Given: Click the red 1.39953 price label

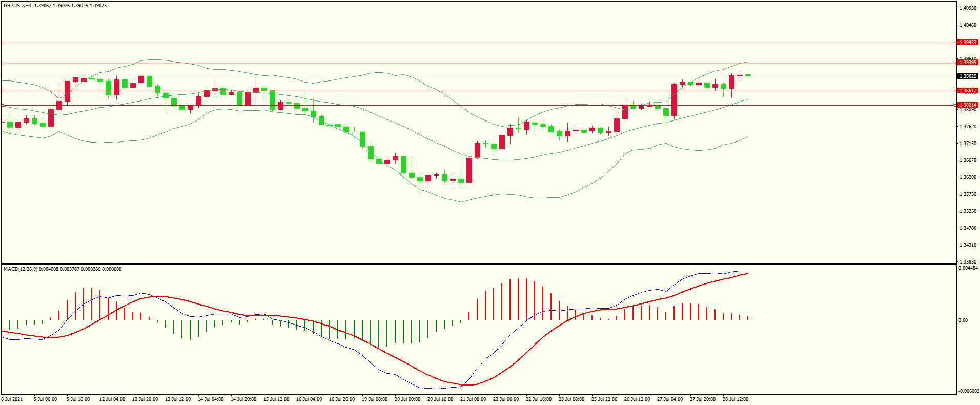Looking at the screenshot, I should 968,43.
